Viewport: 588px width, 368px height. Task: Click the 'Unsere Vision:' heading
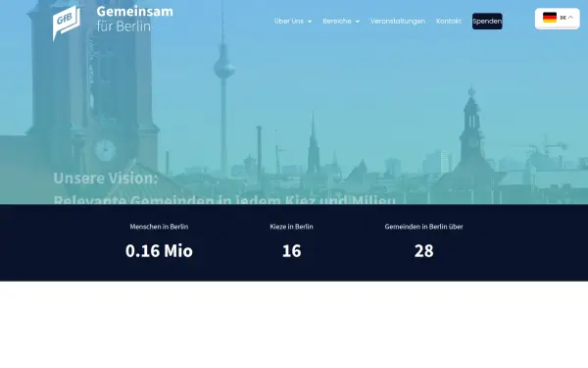[x=106, y=178]
